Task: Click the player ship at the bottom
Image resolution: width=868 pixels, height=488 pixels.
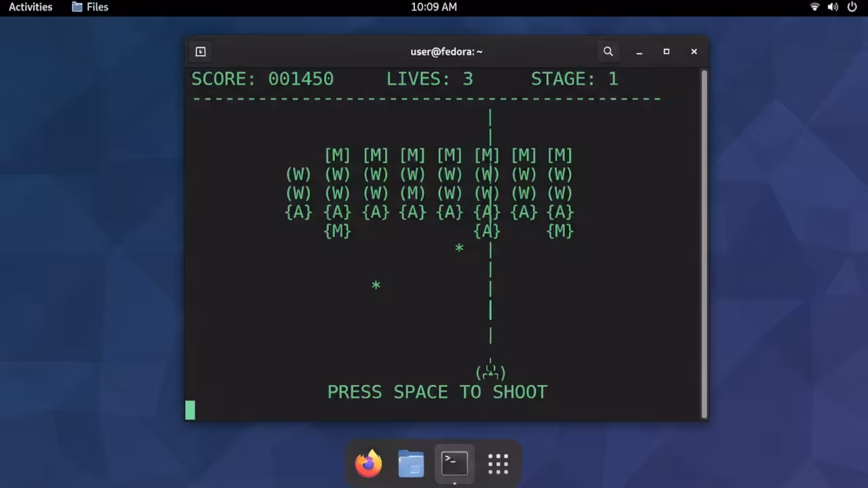Action: [490, 371]
